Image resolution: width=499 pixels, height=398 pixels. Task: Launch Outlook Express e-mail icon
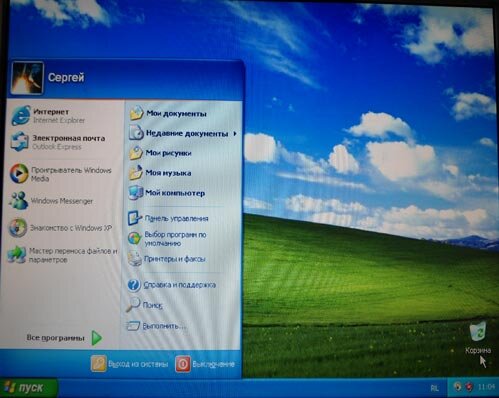point(20,142)
